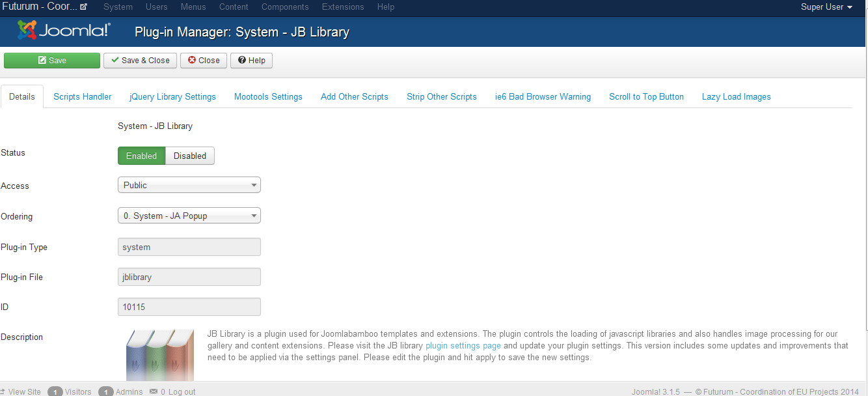Open the Scroll to Top Button tab
Screen dimensions: 868x396
pos(646,96)
